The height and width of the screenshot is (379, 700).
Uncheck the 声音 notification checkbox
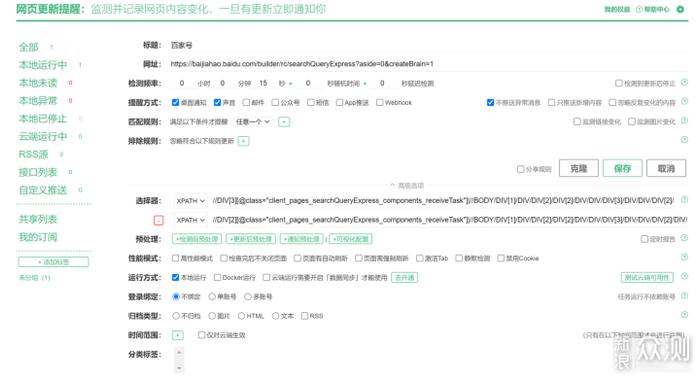217,103
